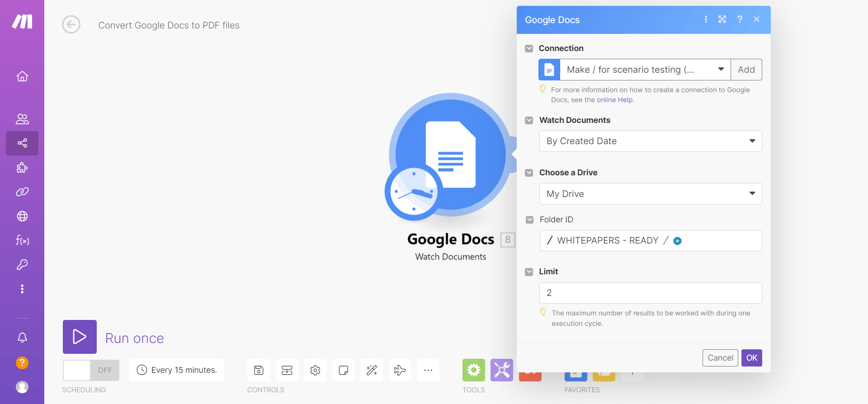Click the notifications bell icon

[22, 338]
